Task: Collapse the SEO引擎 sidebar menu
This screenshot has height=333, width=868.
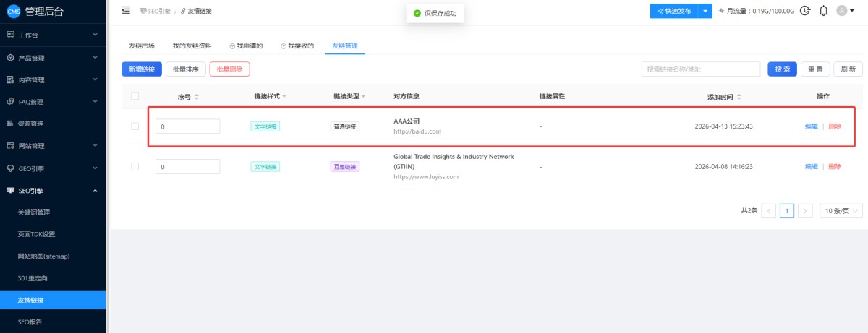Action: [95, 191]
